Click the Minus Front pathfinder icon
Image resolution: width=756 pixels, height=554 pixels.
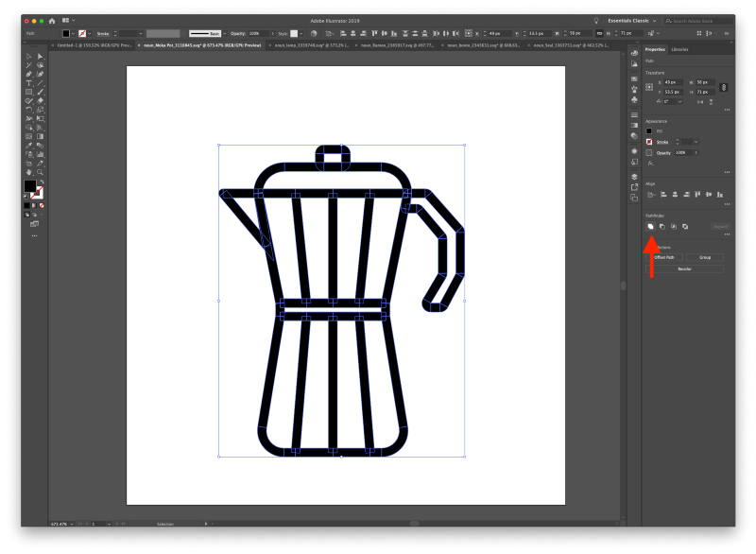point(662,226)
